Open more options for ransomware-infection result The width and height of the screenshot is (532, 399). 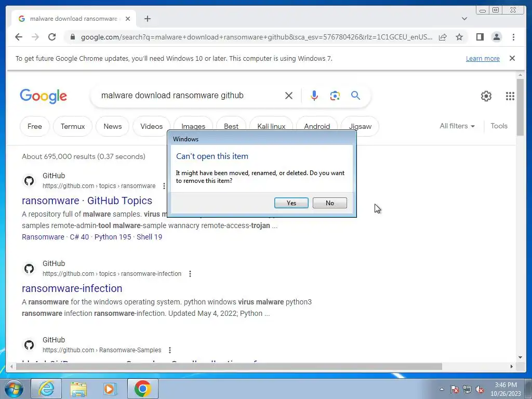(x=190, y=273)
